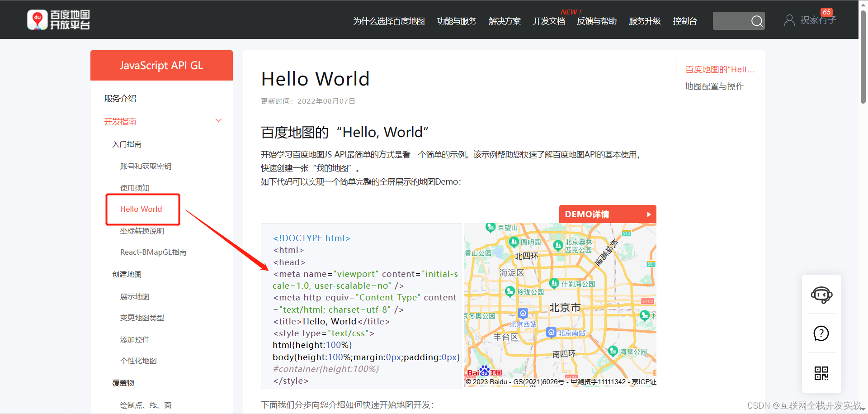Viewport: 868px width, 414px height.
Task: Open 变更地图类型 page
Action: coord(142,318)
